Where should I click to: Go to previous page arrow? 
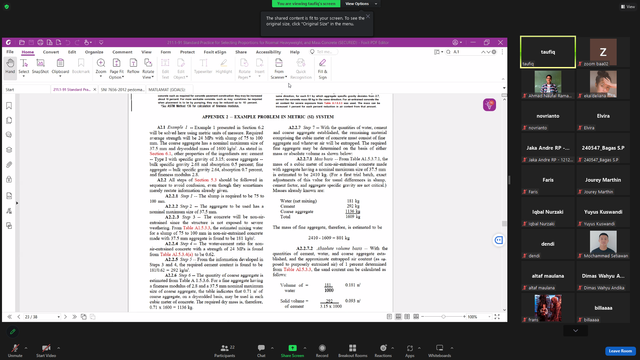[x=18, y=317]
